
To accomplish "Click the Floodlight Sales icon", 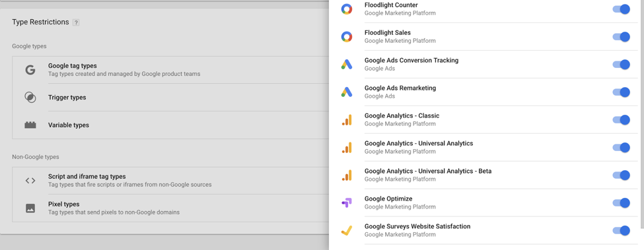I will click(x=347, y=37).
